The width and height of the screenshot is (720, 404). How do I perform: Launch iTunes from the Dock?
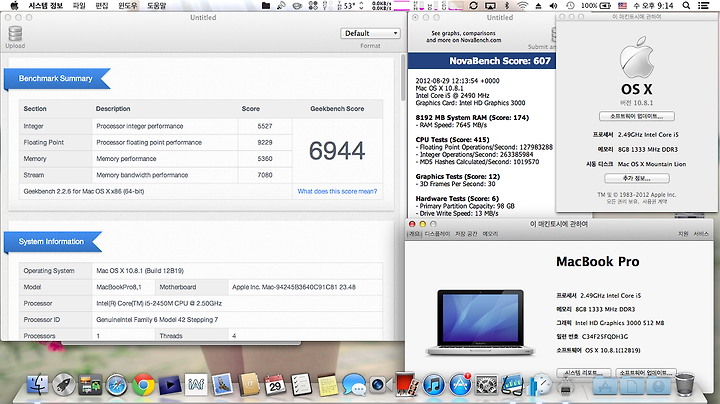[433, 385]
